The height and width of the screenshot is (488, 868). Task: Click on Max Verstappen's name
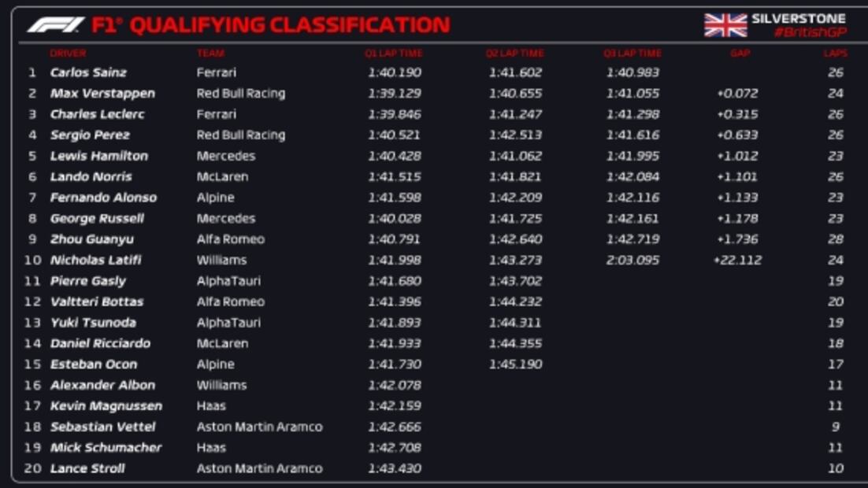pyautogui.click(x=102, y=94)
